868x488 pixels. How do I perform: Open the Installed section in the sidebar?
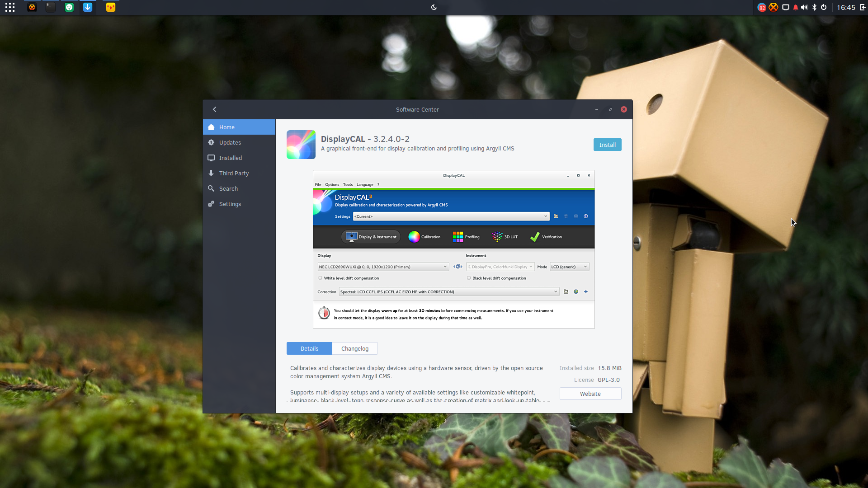click(239, 158)
